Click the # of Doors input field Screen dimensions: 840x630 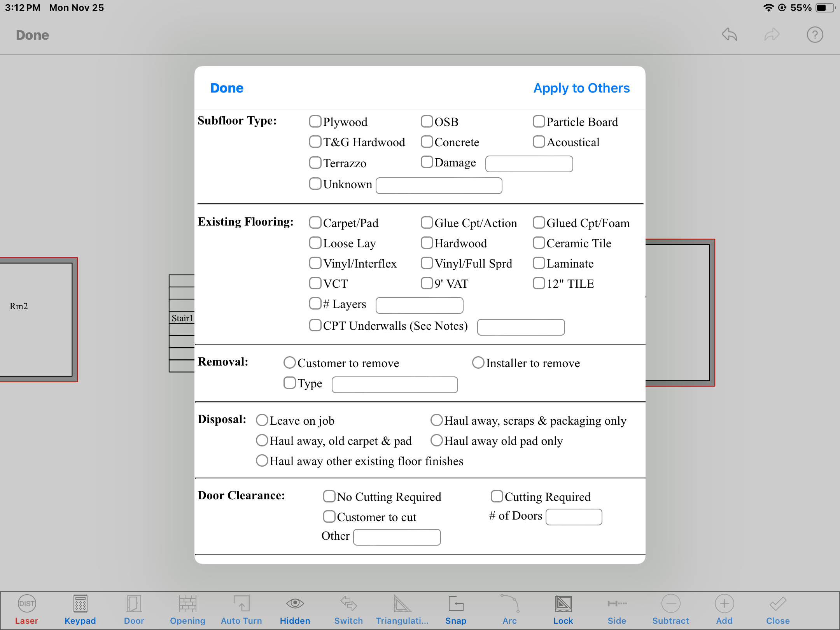pos(574,517)
